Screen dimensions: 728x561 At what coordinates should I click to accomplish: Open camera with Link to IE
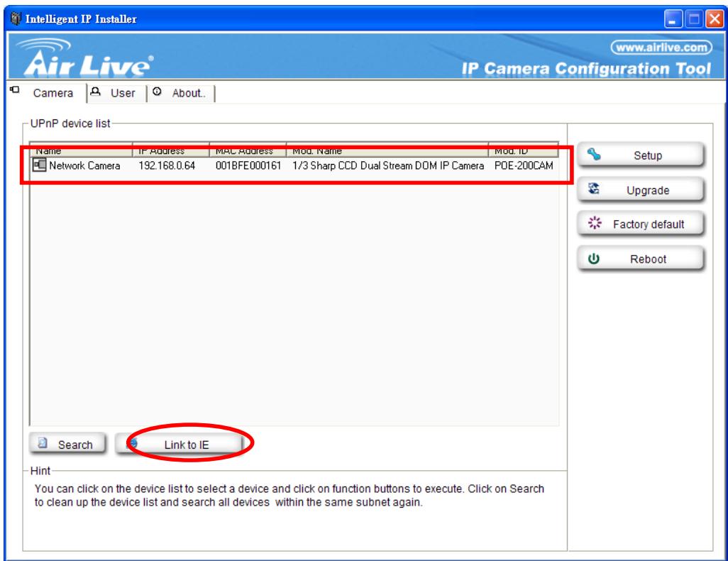pos(180,445)
